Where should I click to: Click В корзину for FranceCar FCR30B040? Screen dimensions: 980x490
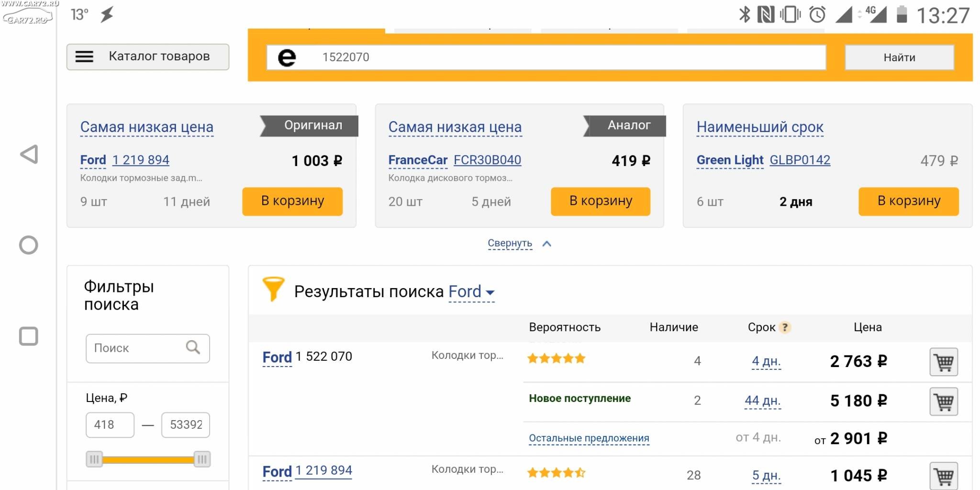[x=601, y=201]
